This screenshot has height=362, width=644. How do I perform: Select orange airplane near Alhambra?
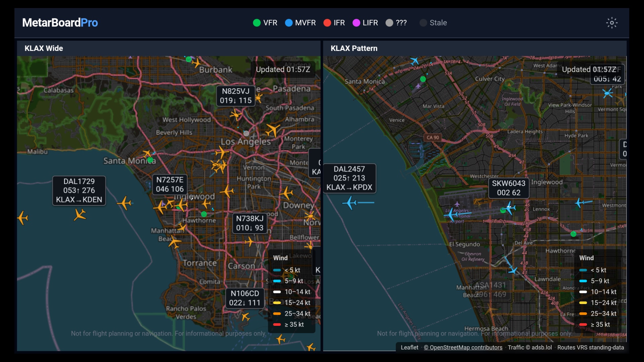[x=273, y=130]
